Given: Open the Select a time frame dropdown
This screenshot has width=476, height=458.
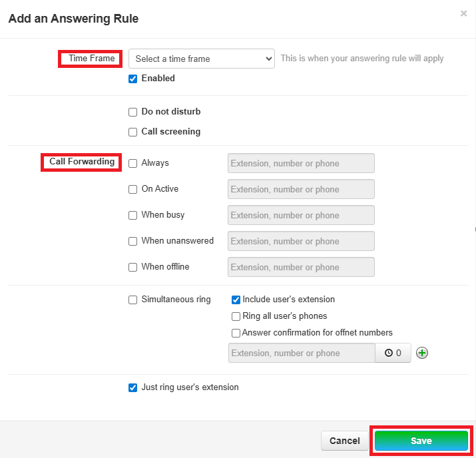Looking at the screenshot, I should pyautogui.click(x=201, y=59).
